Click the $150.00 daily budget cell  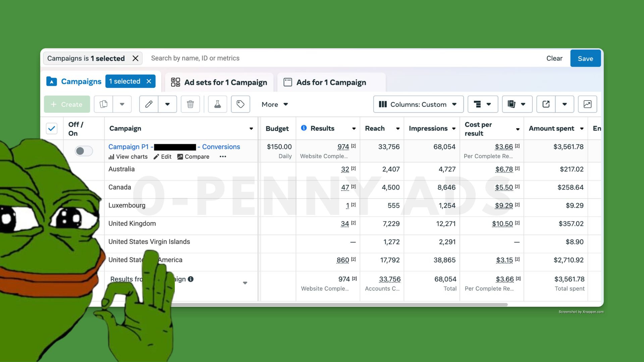[279, 151]
